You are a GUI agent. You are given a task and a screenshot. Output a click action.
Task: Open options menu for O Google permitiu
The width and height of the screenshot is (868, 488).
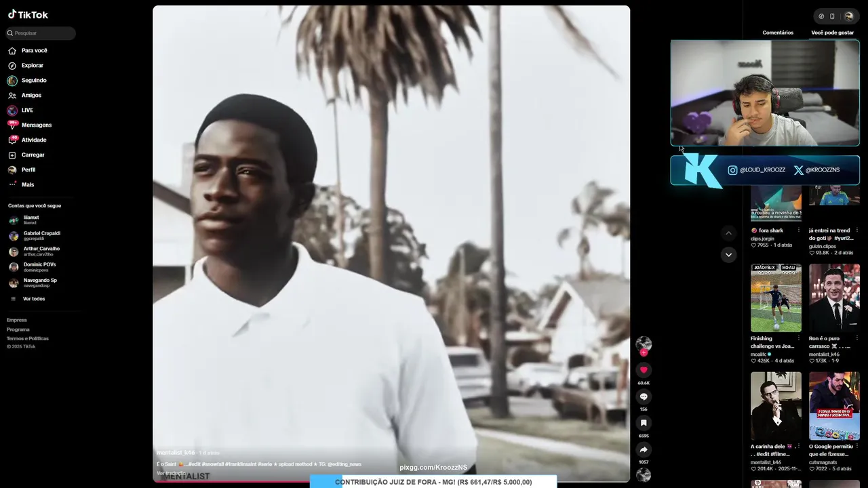coord(857,447)
